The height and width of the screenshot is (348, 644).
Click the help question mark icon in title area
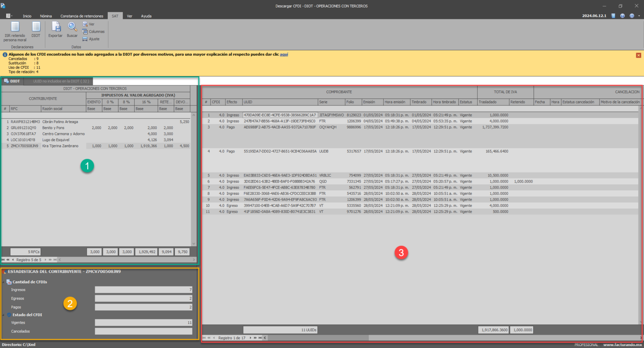[x=623, y=16]
